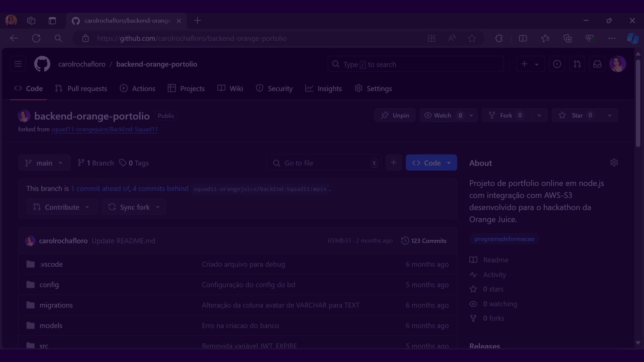Open the Copilot sidebar icon
644x362 pixels.
click(x=633, y=38)
